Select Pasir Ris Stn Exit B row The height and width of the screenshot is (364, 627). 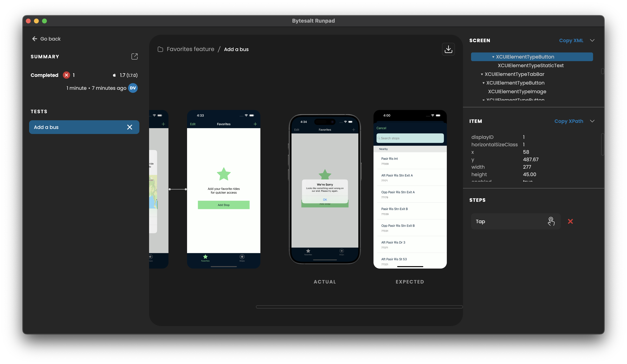tap(410, 211)
